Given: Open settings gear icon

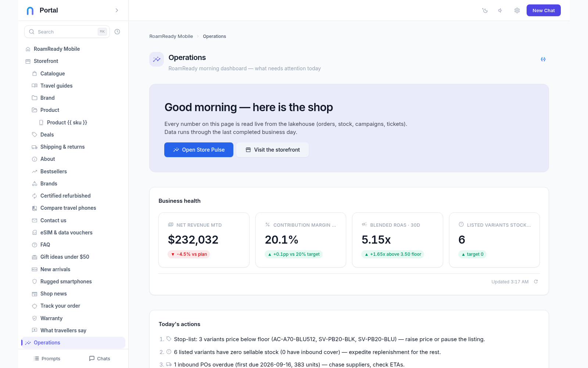Looking at the screenshot, I should (517, 10).
